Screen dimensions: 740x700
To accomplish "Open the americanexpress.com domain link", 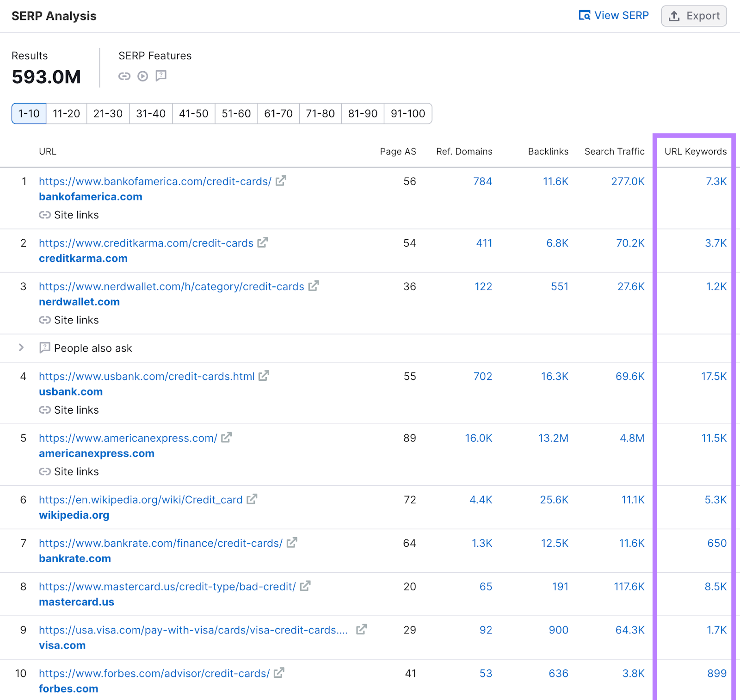I will [97, 453].
